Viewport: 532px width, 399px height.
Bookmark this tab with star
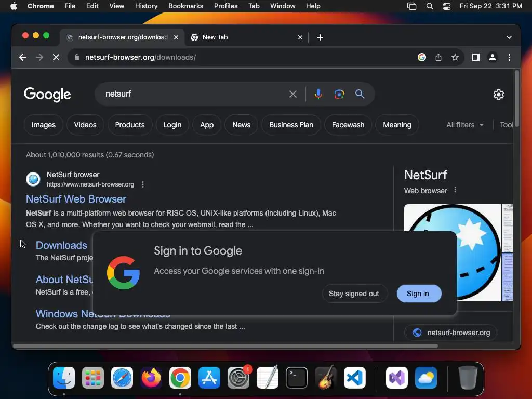point(455,57)
